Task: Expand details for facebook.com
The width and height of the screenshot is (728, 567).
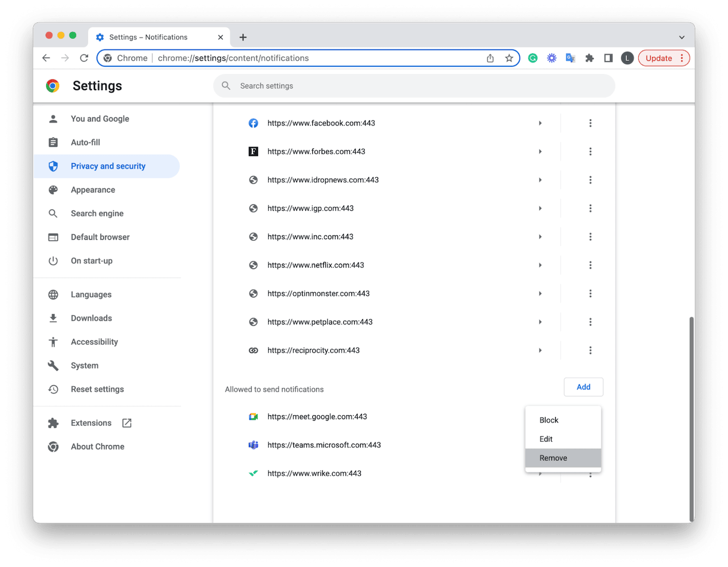Action: (540, 123)
